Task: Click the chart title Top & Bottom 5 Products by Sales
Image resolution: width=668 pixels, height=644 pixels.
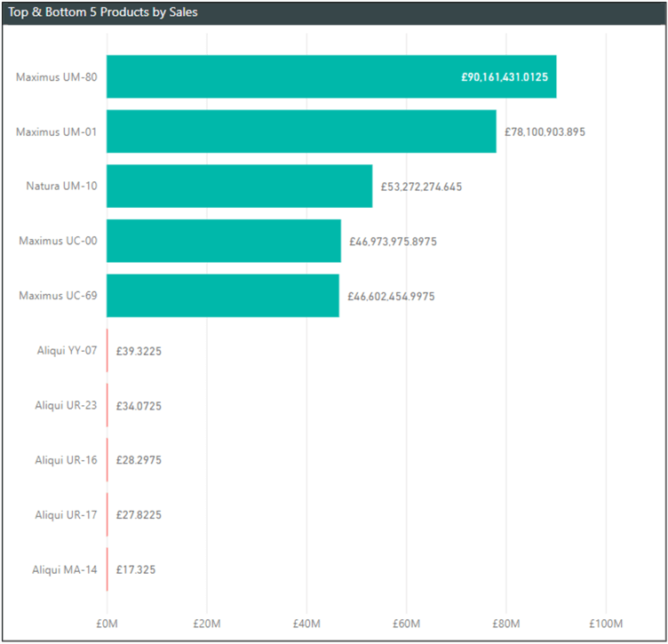Action: tap(103, 12)
